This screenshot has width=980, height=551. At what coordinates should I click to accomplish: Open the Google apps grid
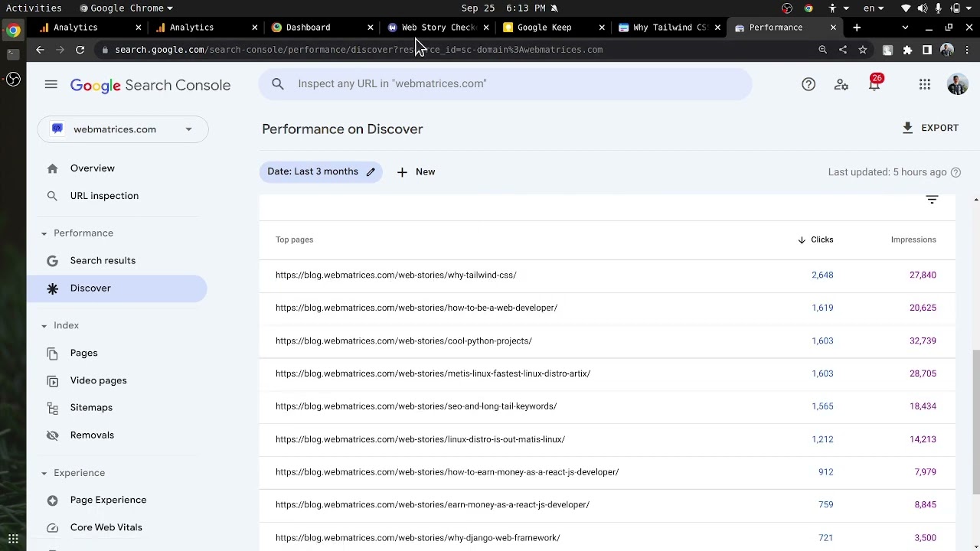point(925,85)
